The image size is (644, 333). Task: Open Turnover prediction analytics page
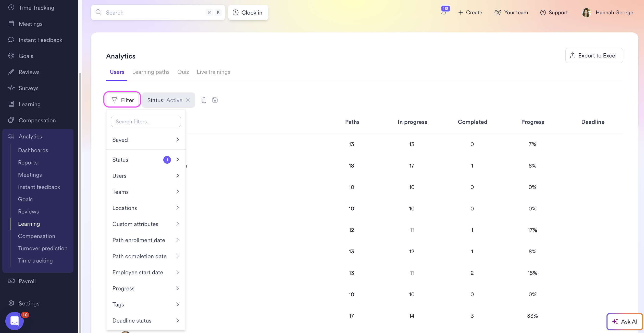[43, 248]
